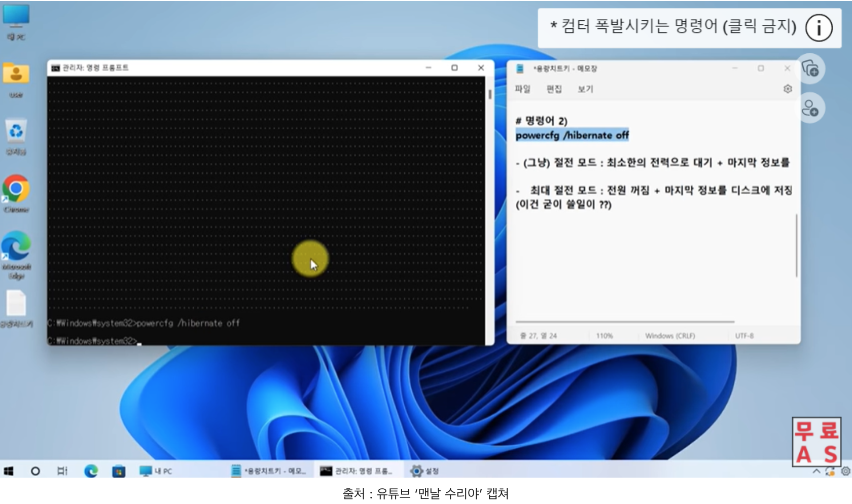Switch to the 내 PC taskbar window
This screenshot has width=852, height=504.
click(156, 471)
